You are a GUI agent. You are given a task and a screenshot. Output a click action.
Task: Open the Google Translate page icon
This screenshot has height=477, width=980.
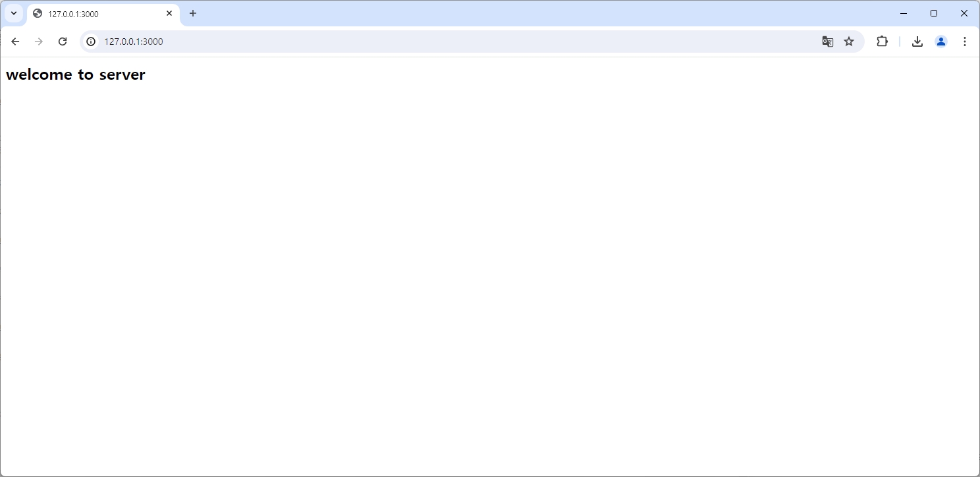[x=828, y=42]
